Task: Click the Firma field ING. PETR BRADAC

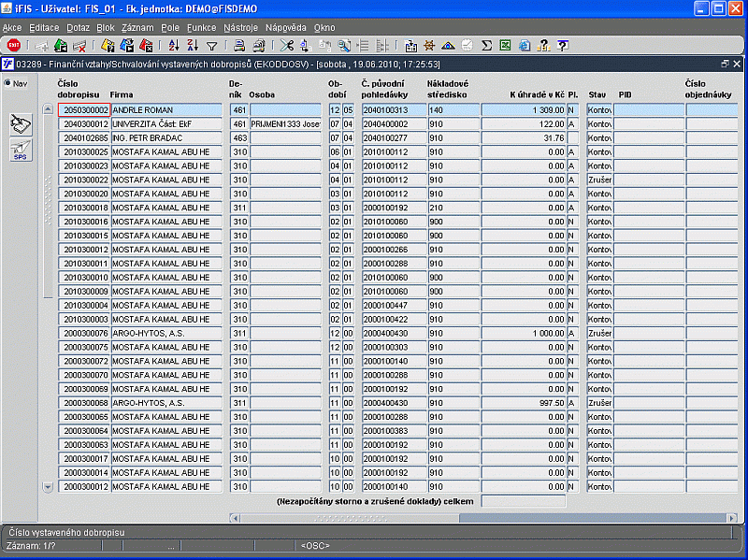Action: coord(166,137)
